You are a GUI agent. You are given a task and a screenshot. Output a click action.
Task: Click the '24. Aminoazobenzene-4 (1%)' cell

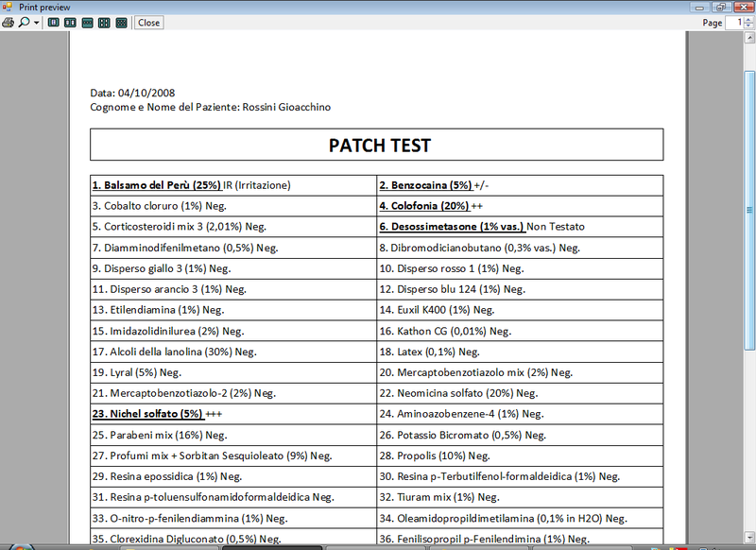[x=521, y=414]
